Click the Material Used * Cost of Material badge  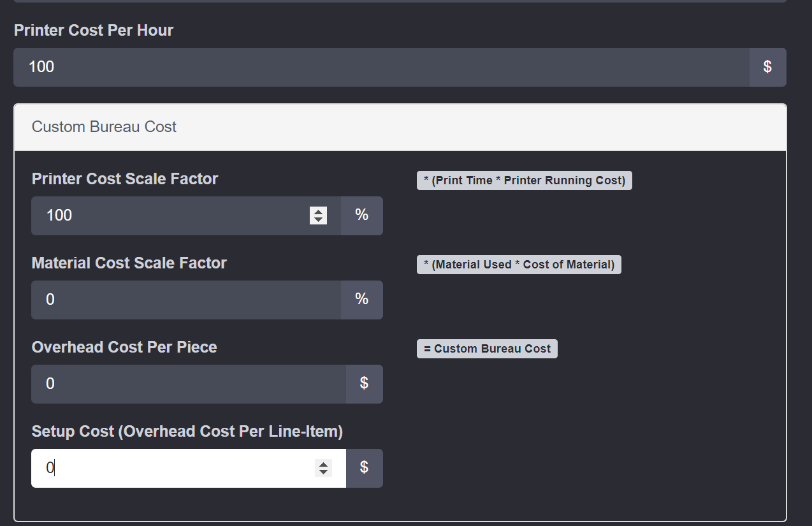click(x=518, y=265)
